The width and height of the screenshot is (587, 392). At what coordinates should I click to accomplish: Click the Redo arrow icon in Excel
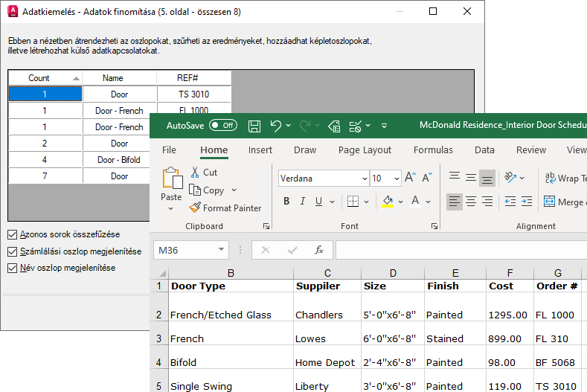(305, 126)
